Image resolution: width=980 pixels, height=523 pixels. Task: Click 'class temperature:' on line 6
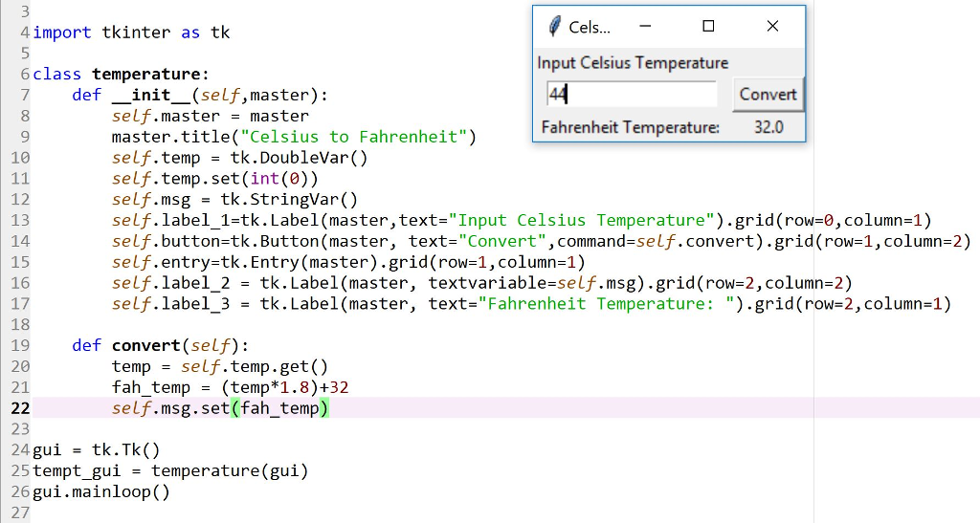click(x=121, y=75)
